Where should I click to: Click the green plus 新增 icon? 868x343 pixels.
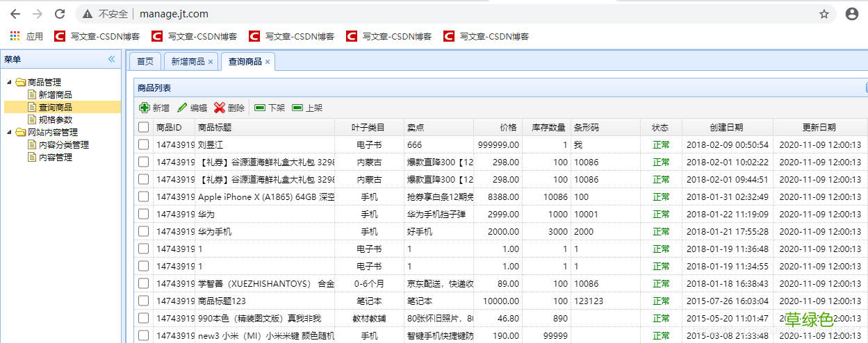pos(145,108)
